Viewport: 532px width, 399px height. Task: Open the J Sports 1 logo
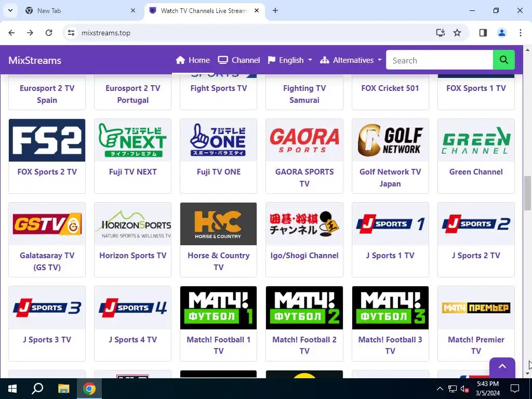coord(390,224)
